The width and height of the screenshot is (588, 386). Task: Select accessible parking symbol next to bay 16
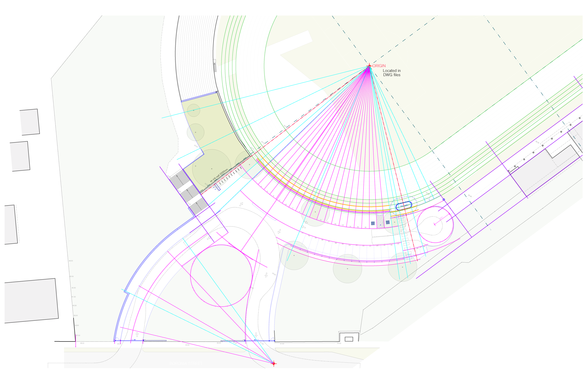(373, 223)
